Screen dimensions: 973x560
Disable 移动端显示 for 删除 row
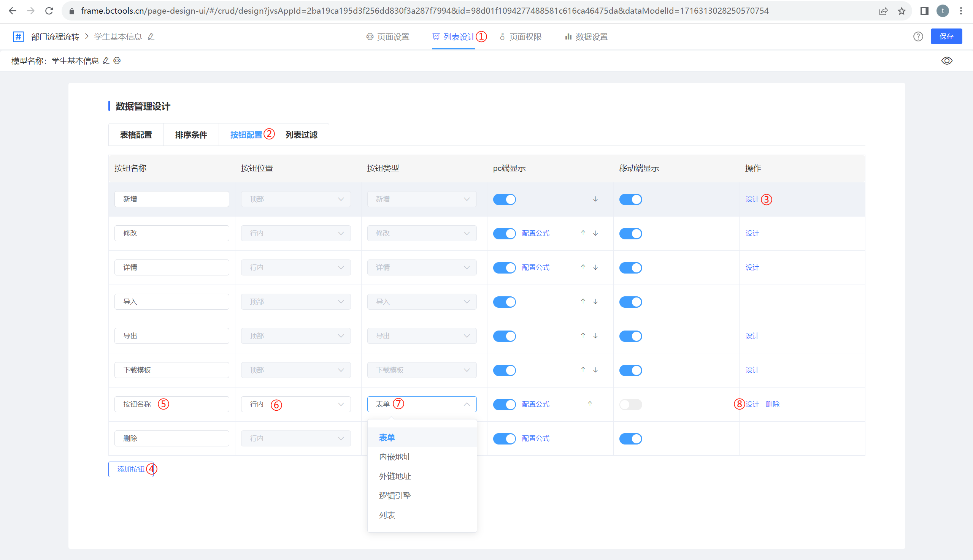[x=630, y=438]
